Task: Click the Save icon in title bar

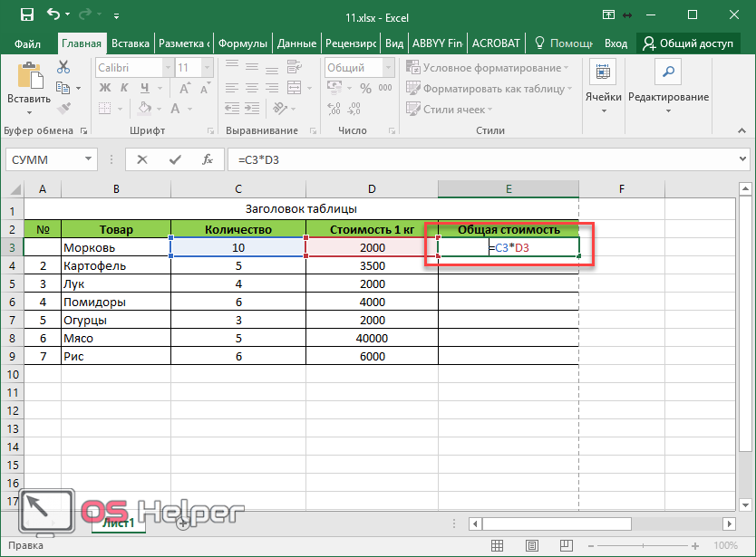Action: pos(26,14)
